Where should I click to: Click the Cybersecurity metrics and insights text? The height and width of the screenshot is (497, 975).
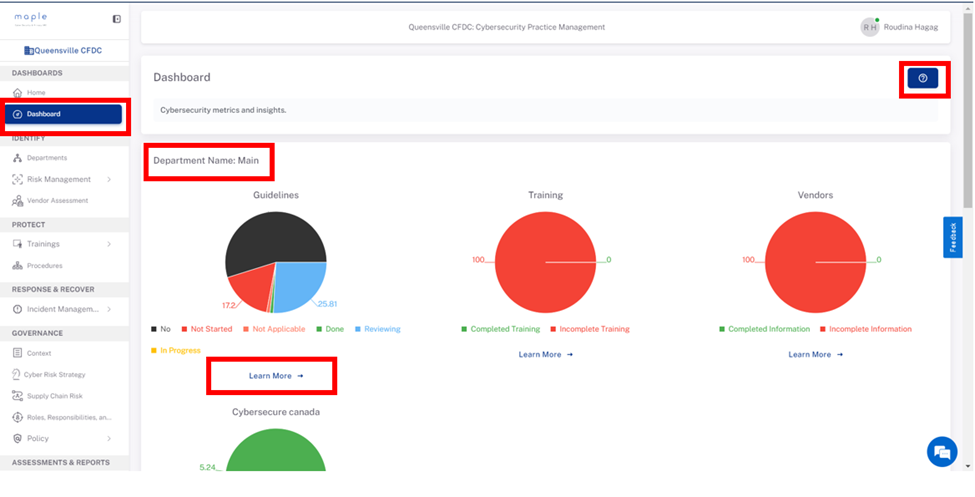pyautogui.click(x=223, y=111)
